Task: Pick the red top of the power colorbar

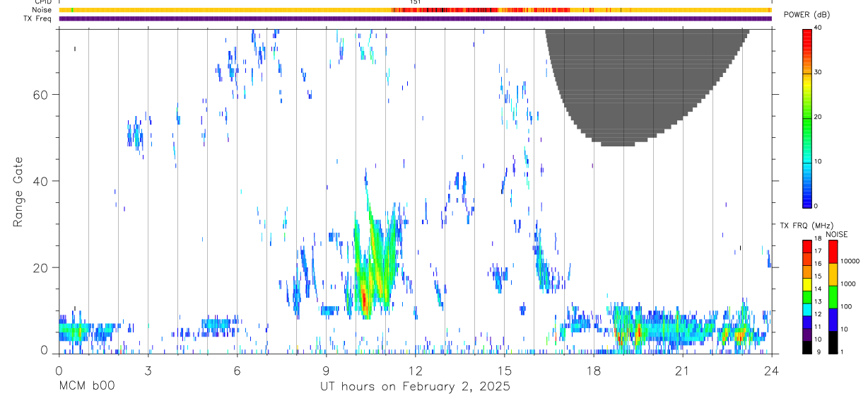Action: [807, 39]
